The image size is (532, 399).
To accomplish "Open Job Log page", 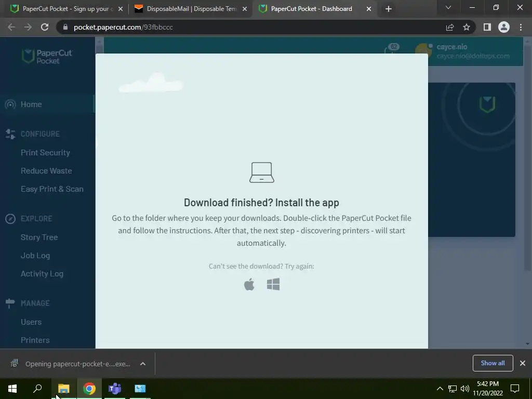I will [x=35, y=256].
